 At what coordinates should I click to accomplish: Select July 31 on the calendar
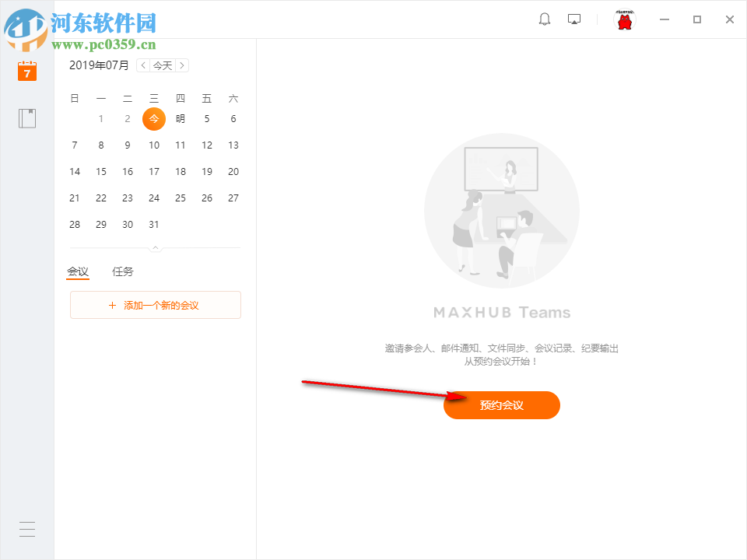click(153, 224)
